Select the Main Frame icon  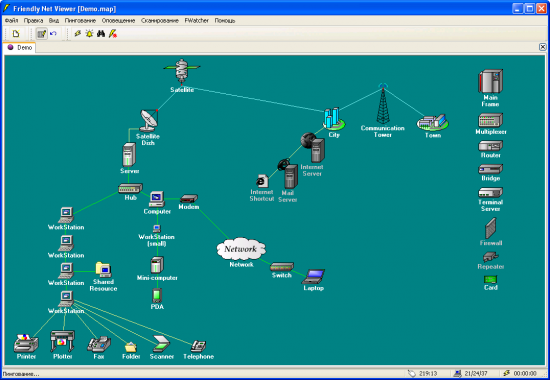point(490,81)
